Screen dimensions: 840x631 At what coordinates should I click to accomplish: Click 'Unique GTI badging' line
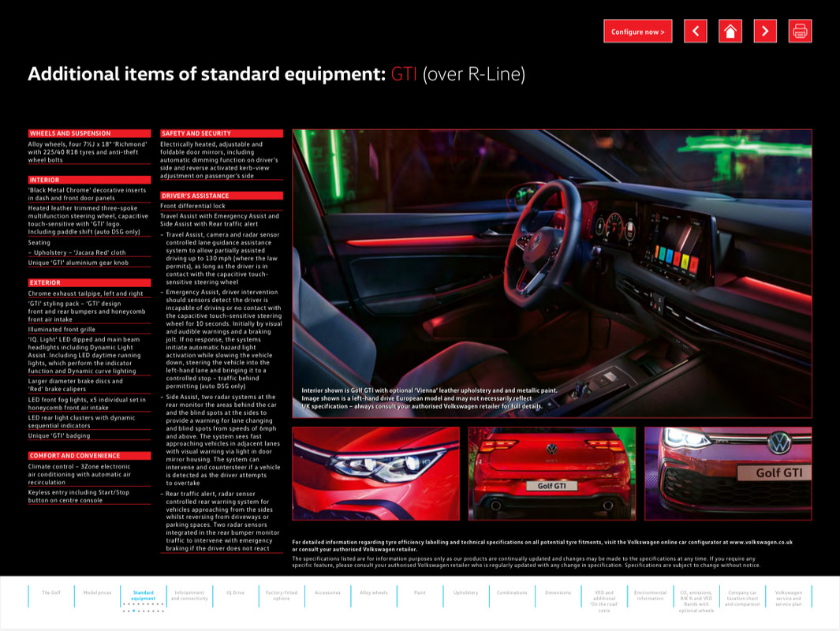(x=59, y=435)
